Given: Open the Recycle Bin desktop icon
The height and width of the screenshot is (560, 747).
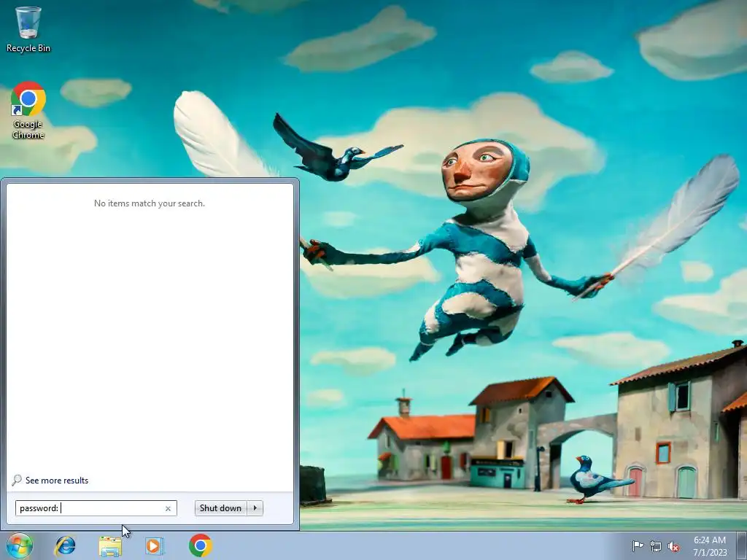Looking at the screenshot, I should click(x=28, y=29).
